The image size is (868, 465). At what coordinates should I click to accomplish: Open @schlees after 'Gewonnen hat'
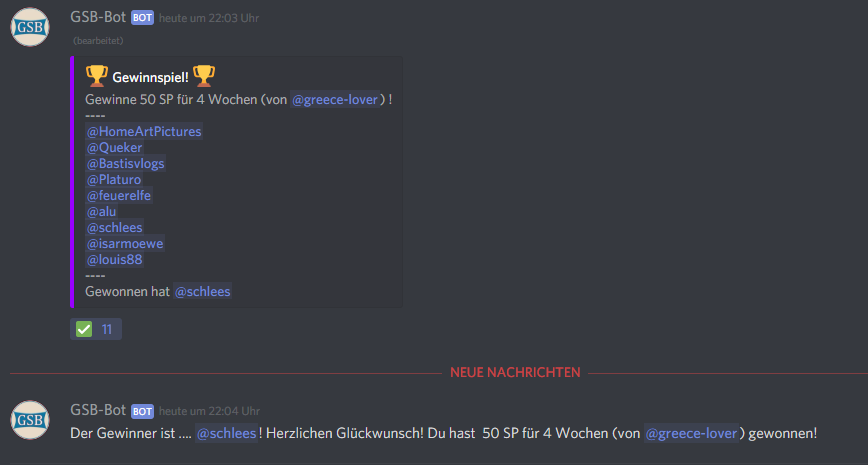tap(203, 292)
